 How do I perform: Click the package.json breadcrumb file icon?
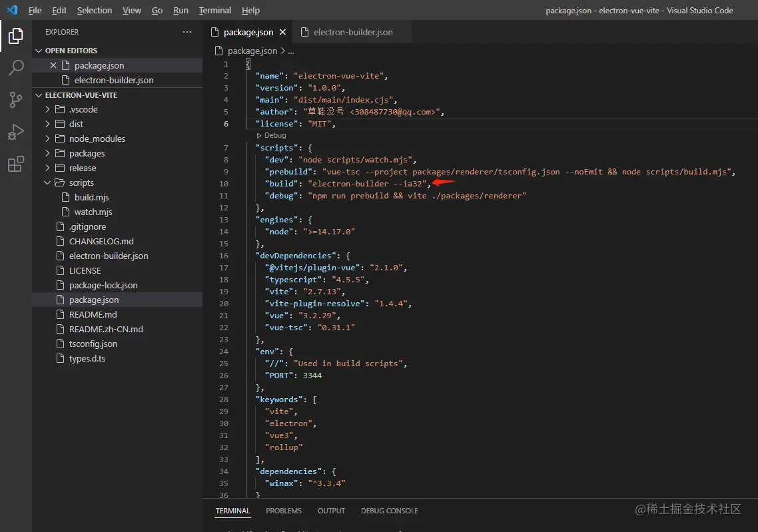tap(218, 51)
